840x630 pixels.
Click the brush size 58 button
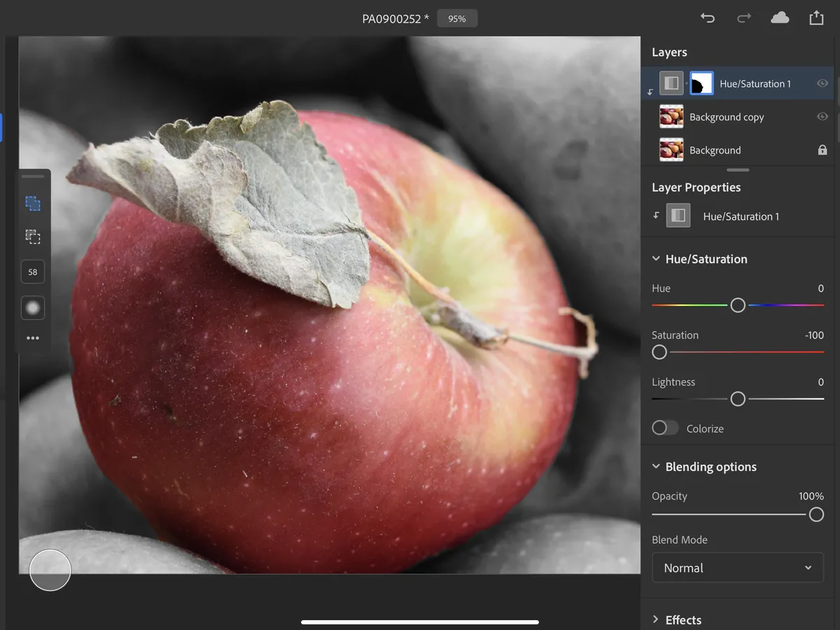click(x=33, y=272)
